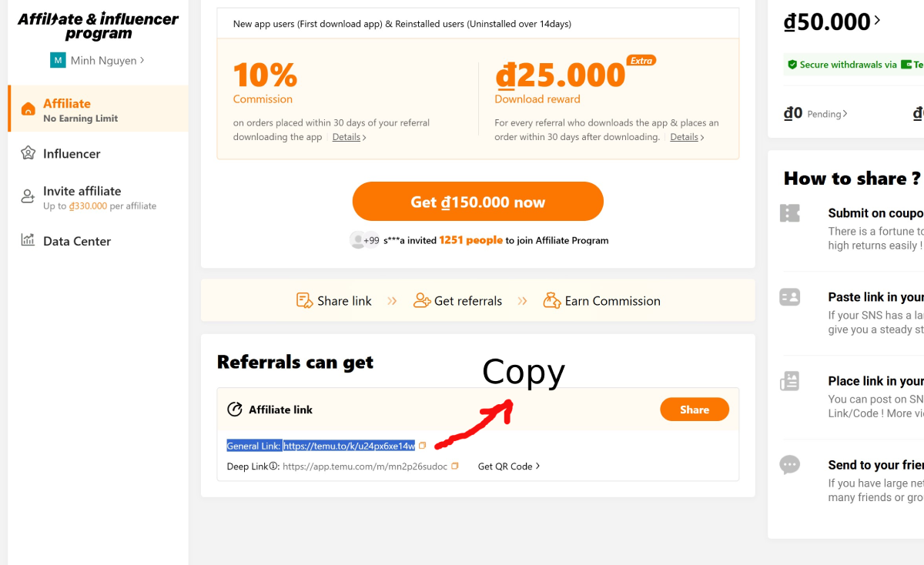Click the Share link step icon
Viewport: 924px width, 565px height.
304,300
